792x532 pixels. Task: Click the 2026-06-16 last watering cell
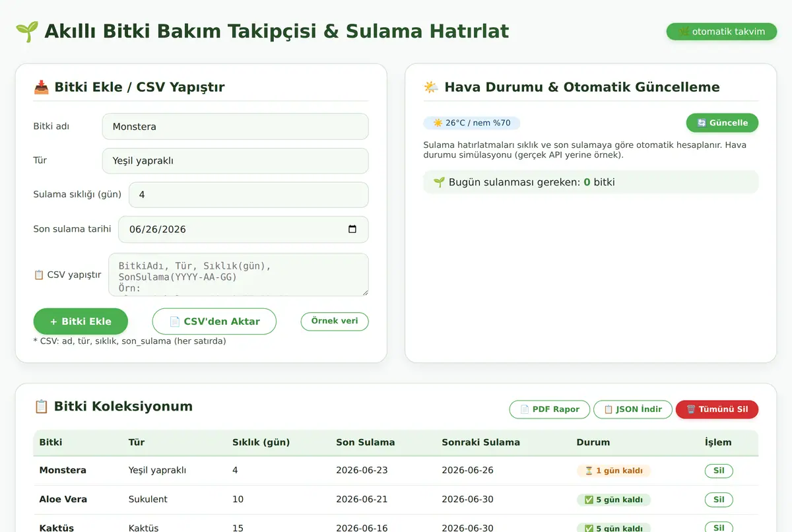(x=360, y=528)
